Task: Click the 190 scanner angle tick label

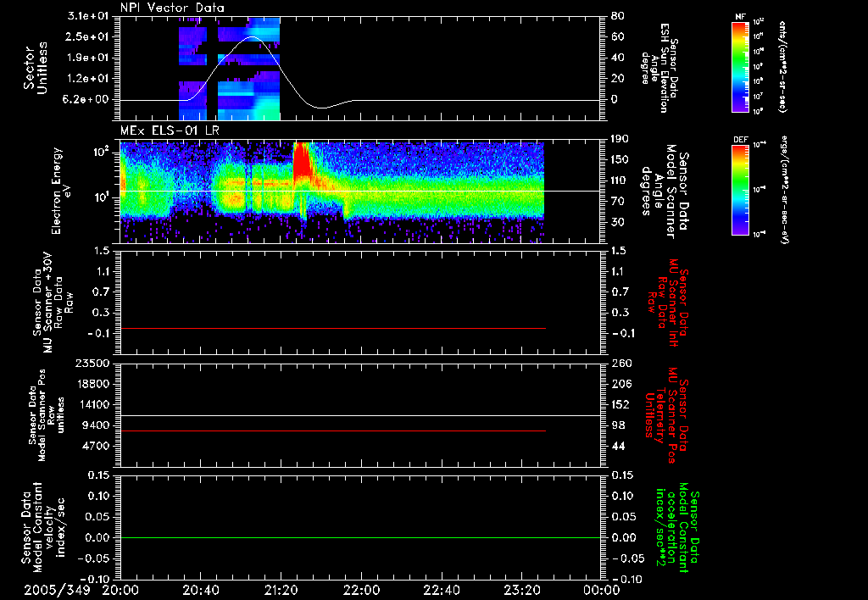Action: (620, 139)
